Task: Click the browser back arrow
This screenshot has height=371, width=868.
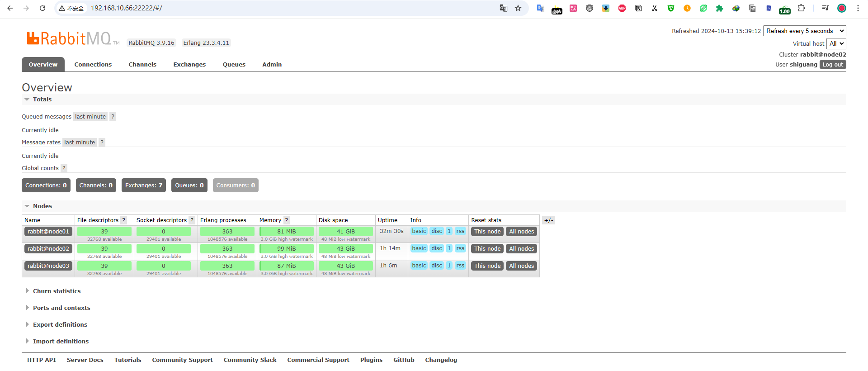Action: click(x=10, y=8)
